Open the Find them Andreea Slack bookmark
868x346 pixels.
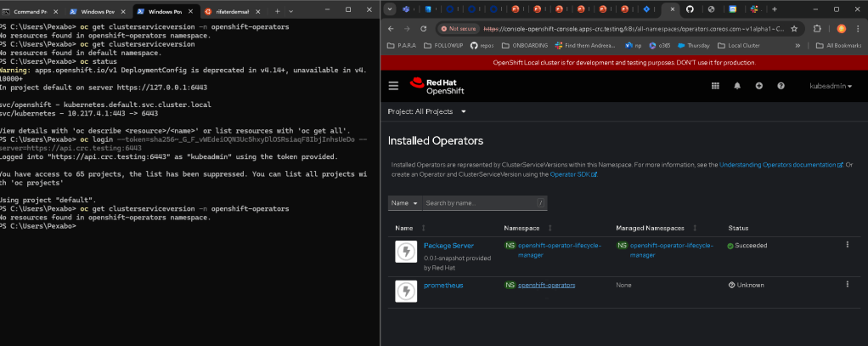[586, 45]
